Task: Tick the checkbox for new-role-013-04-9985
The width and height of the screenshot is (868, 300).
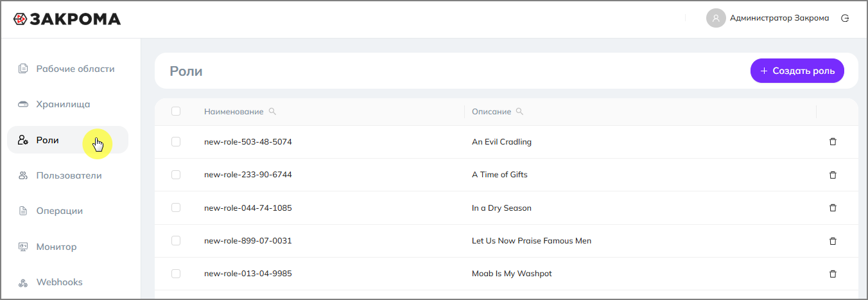Action: 176,274
